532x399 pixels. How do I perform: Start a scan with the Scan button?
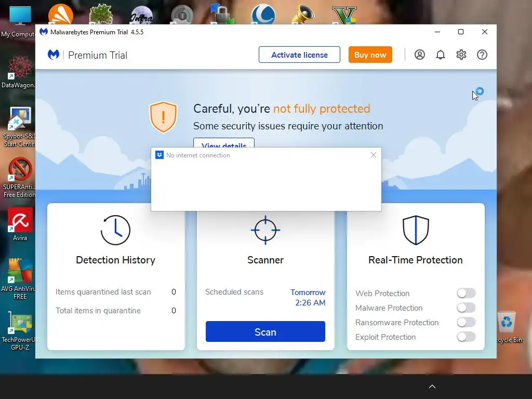pyautogui.click(x=265, y=331)
